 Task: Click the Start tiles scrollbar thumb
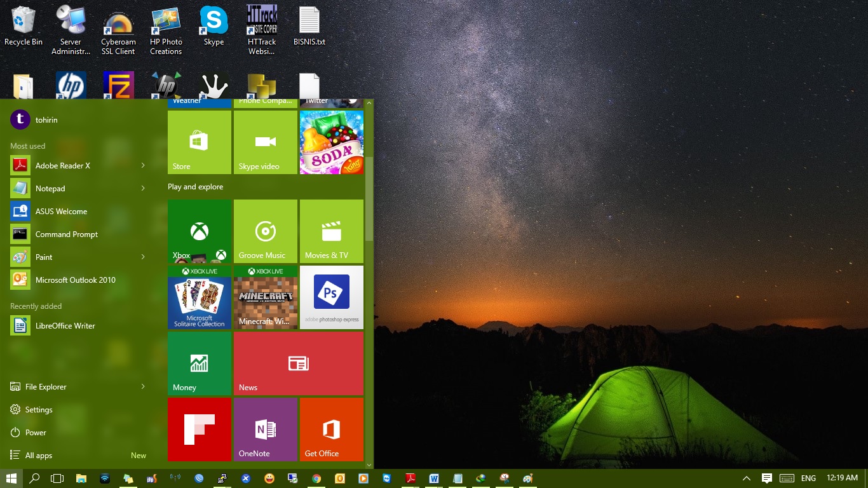pos(369,198)
